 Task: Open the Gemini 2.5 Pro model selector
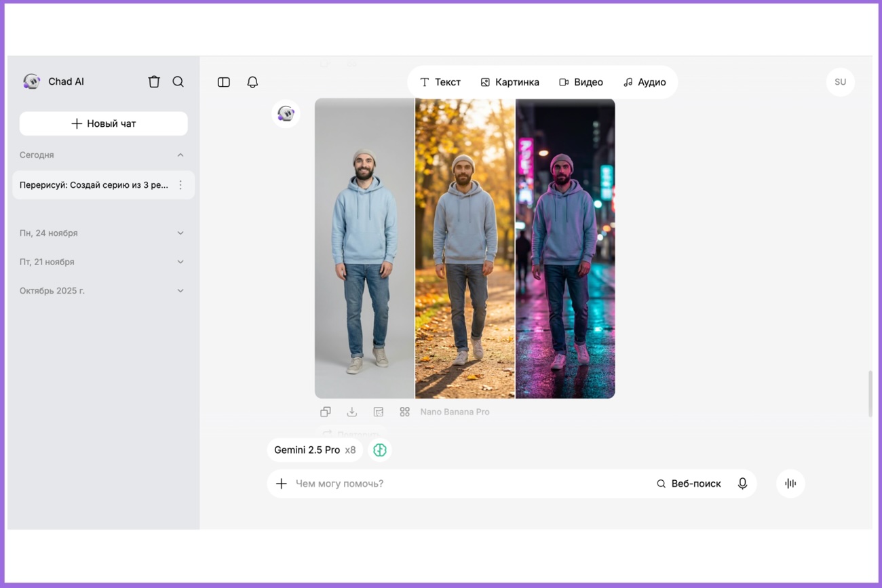(x=314, y=450)
